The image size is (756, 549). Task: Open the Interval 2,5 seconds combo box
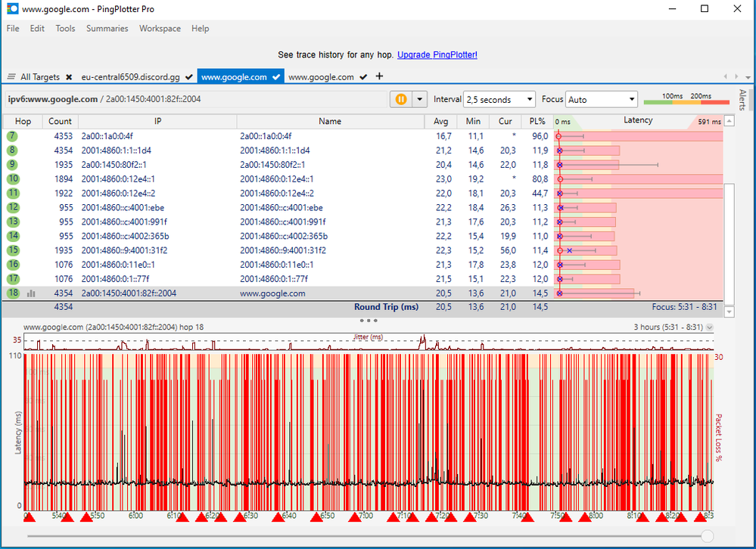coord(499,100)
